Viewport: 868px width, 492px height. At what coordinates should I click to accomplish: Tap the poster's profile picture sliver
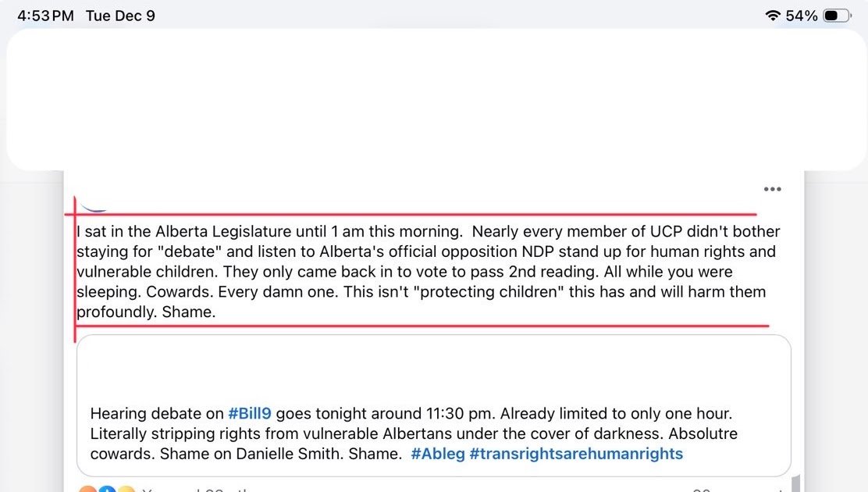click(x=94, y=207)
